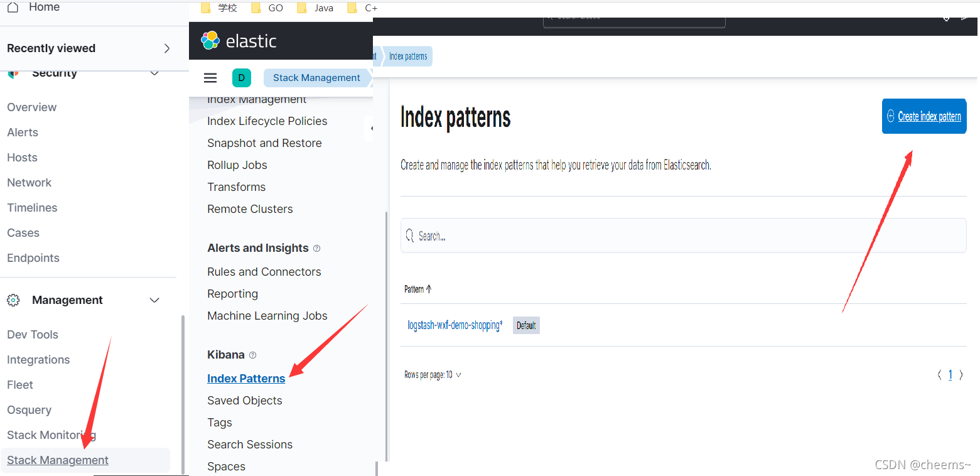Image resolution: width=980 pixels, height=476 pixels.
Task: Open the Rows per page dropdown
Action: click(433, 375)
